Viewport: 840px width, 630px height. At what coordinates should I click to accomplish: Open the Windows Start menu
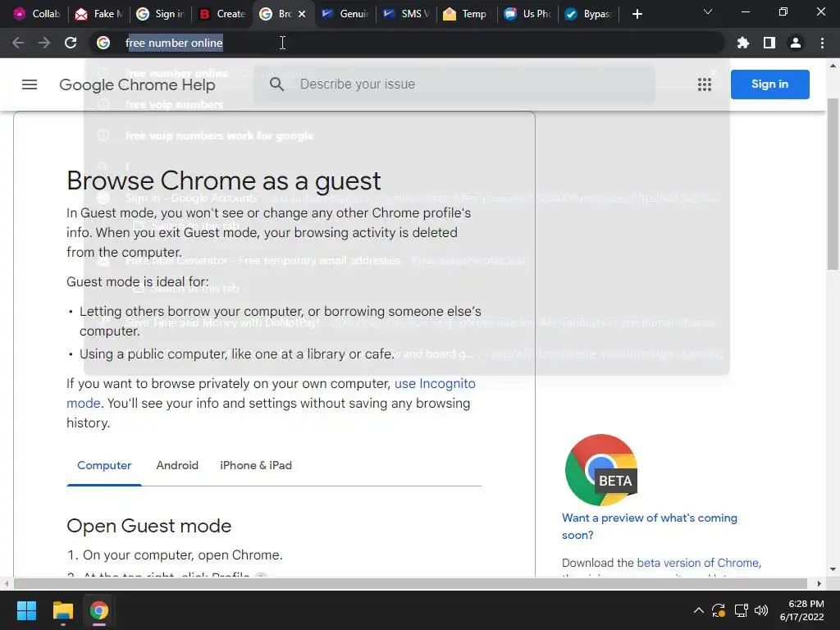(x=26, y=610)
